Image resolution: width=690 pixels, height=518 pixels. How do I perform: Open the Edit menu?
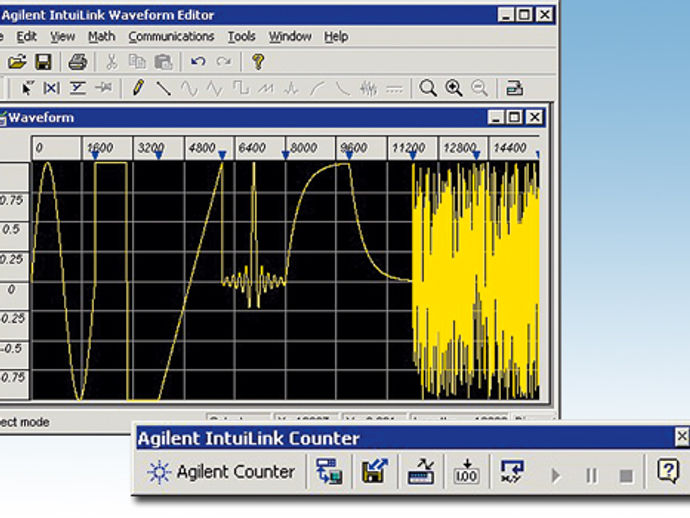[x=26, y=37]
